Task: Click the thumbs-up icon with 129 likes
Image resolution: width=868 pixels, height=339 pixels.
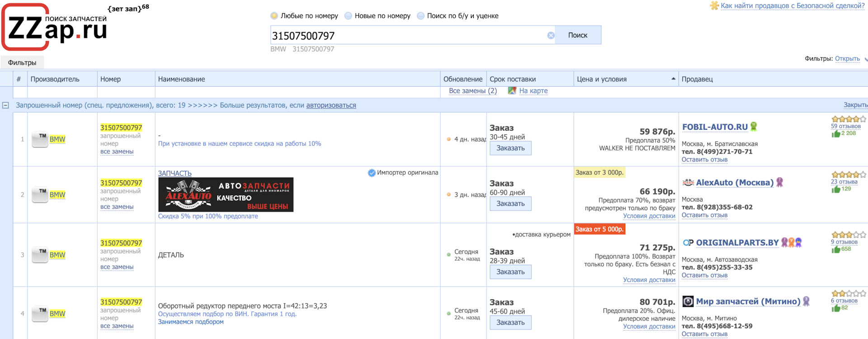Action: (836, 189)
